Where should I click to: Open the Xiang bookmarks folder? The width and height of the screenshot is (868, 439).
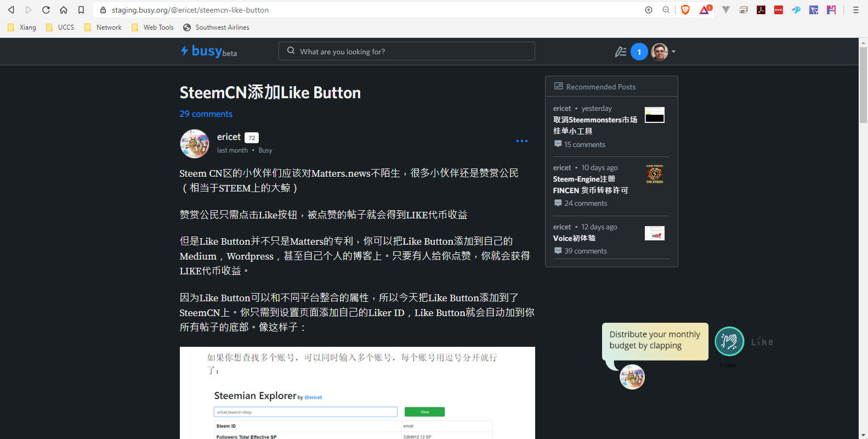coord(22,27)
